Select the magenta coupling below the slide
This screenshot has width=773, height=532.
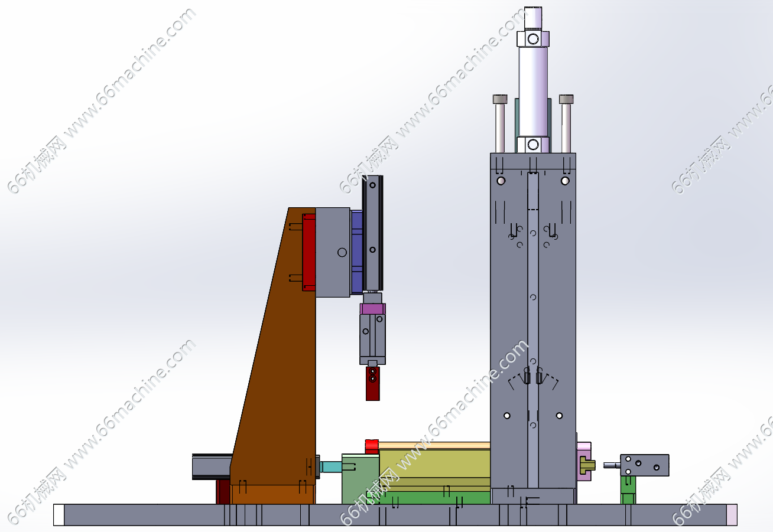point(372,309)
